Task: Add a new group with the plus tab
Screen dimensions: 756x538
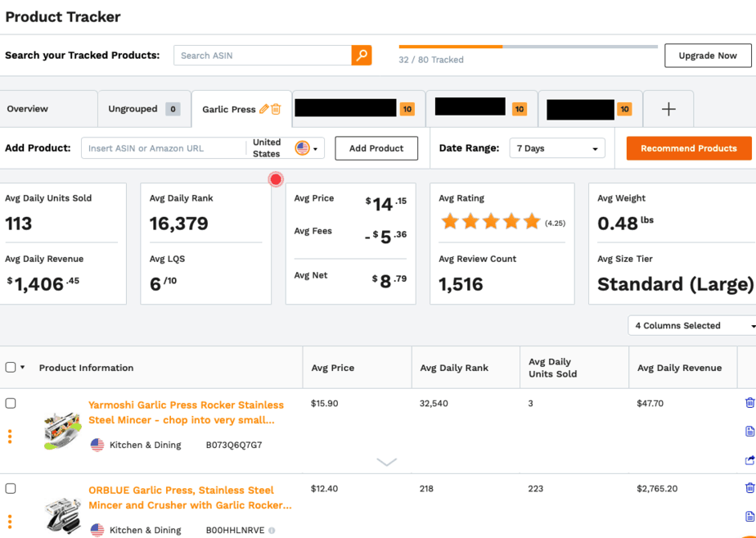Action: (668, 109)
